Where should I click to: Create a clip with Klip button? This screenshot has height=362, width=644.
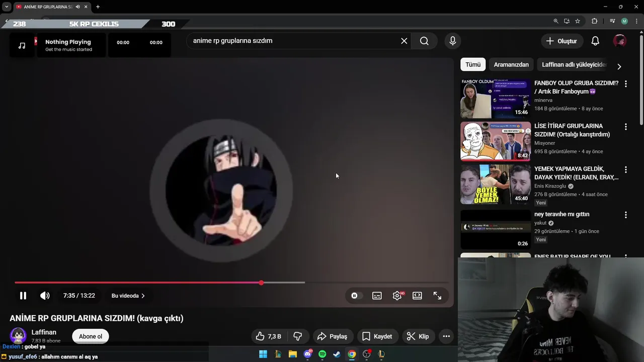pos(418,336)
